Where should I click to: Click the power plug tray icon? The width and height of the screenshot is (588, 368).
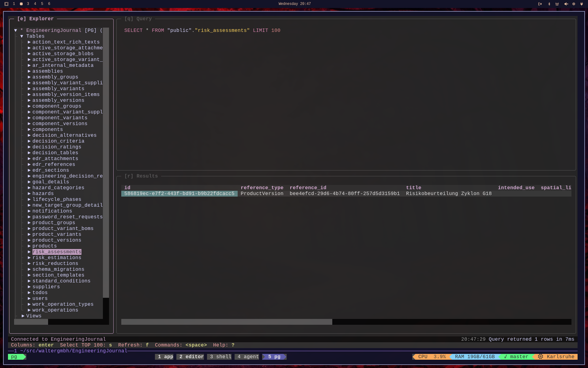(x=582, y=4)
